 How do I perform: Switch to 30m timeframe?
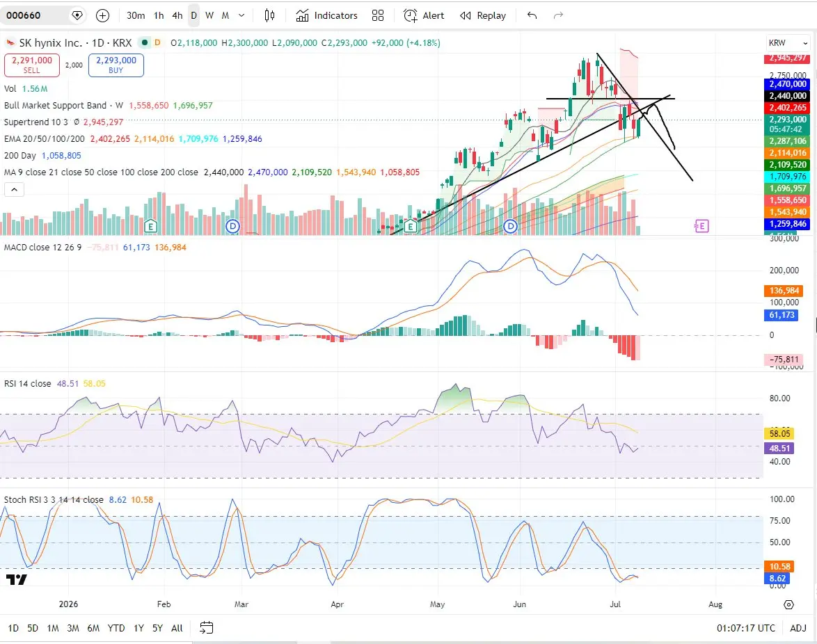point(136,15)
